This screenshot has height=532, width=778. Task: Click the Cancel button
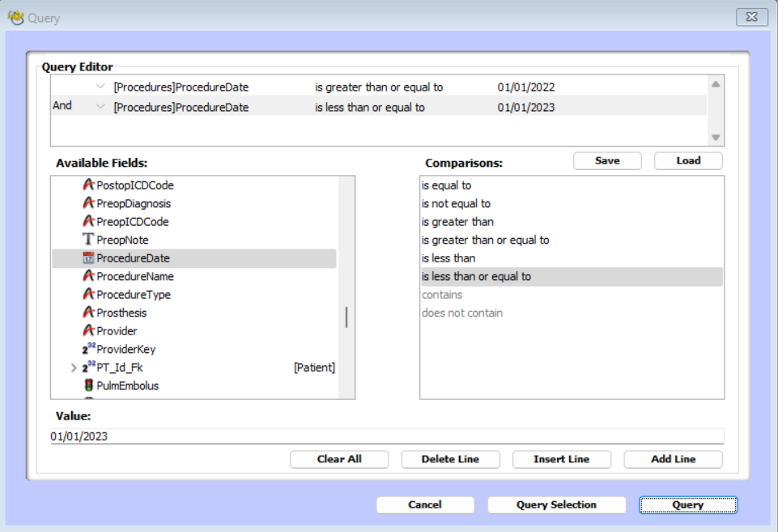(425, 504)
